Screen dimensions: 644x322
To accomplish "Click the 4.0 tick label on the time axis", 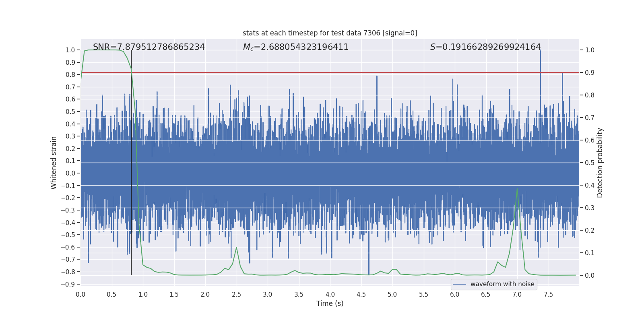I will click(x=330, y=294).
